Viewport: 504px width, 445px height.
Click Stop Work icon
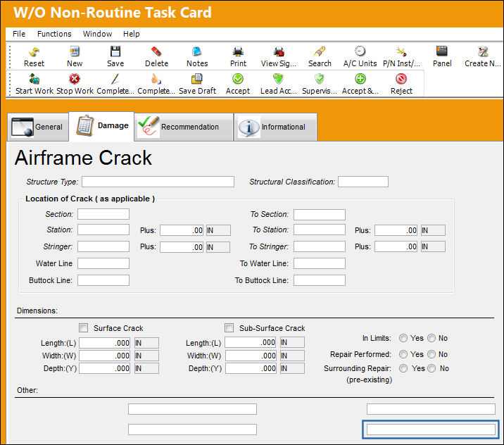tap(75, 79)
